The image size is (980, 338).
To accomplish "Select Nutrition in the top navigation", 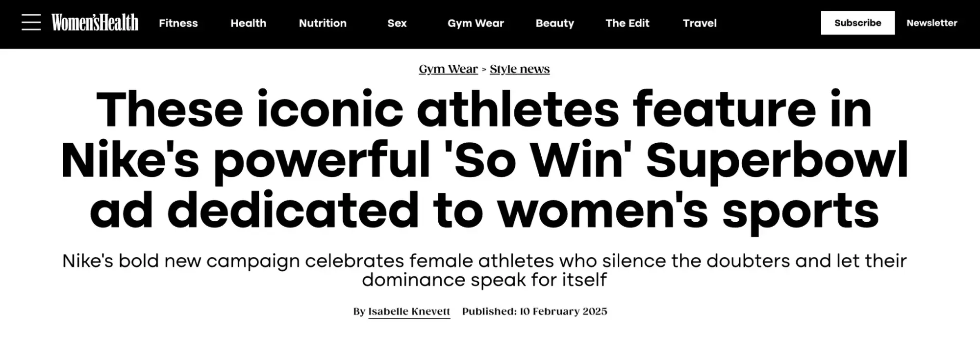I will [x=323, y=23].
